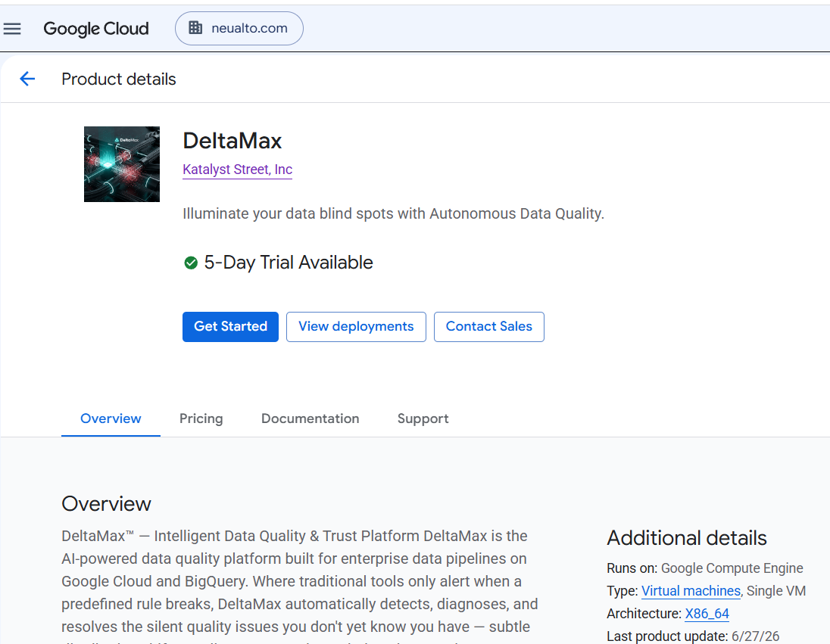This screenshot has width=830, height=644.
Task: Open the Virtual machines link
Action: (691, 590)
